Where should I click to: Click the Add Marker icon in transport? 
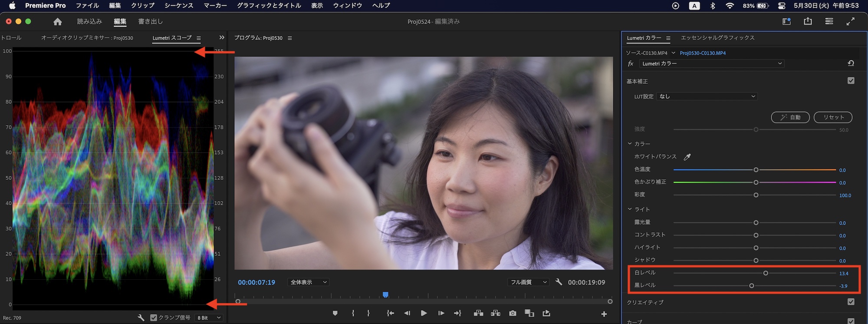[x=335, y=313]
